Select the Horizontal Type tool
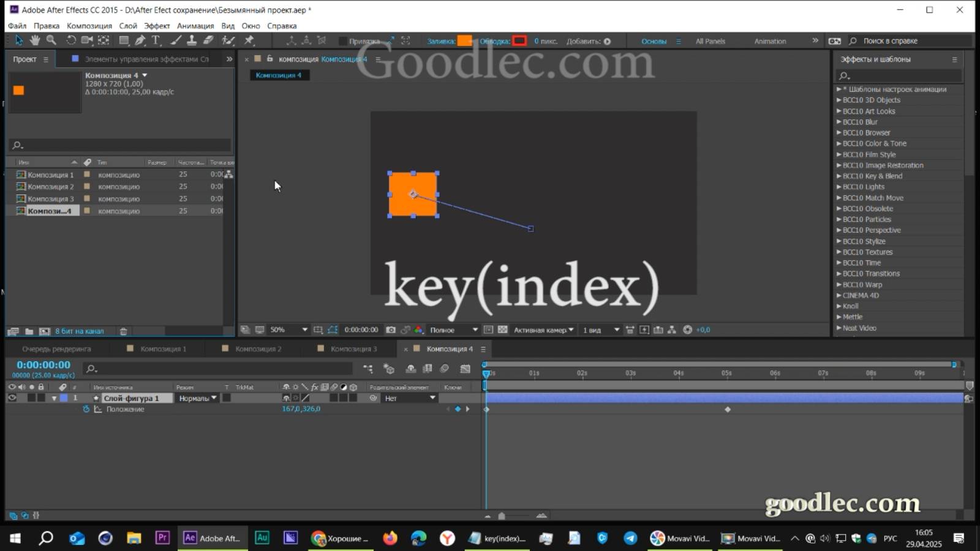The image size is (980, 551). click(x=156, y=40)
